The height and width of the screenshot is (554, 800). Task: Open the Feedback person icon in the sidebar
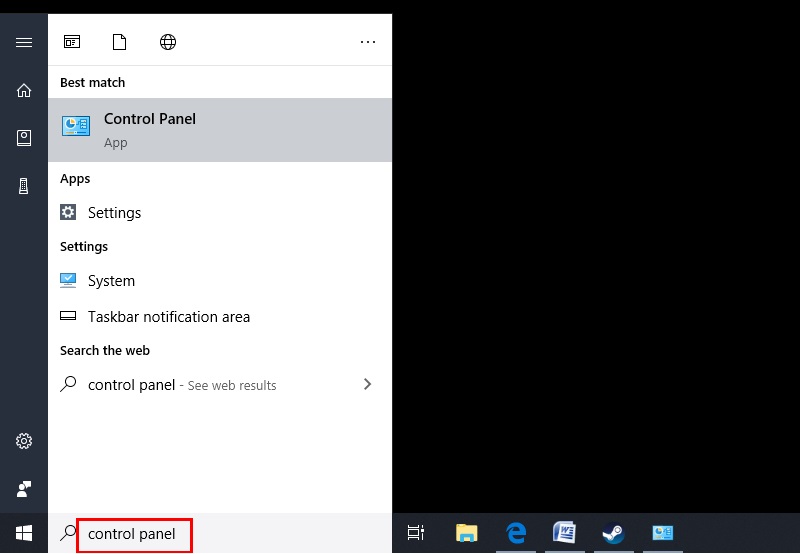point(24,489)
